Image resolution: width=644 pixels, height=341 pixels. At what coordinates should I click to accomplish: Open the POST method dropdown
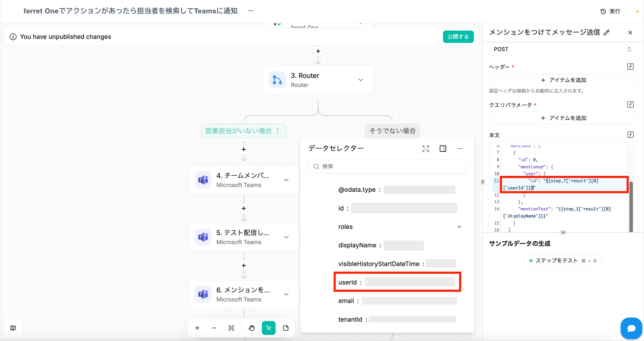pos(563,49)
